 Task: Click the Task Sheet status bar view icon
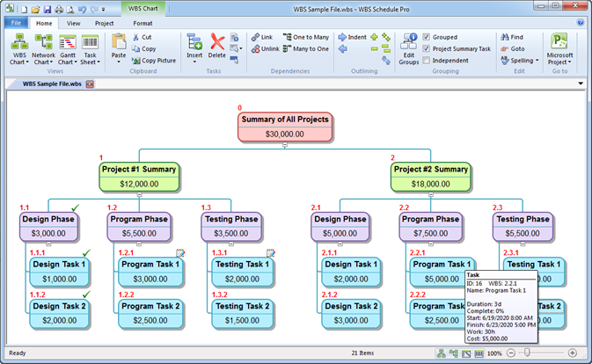pyautogui.click(x=479, y=353)
